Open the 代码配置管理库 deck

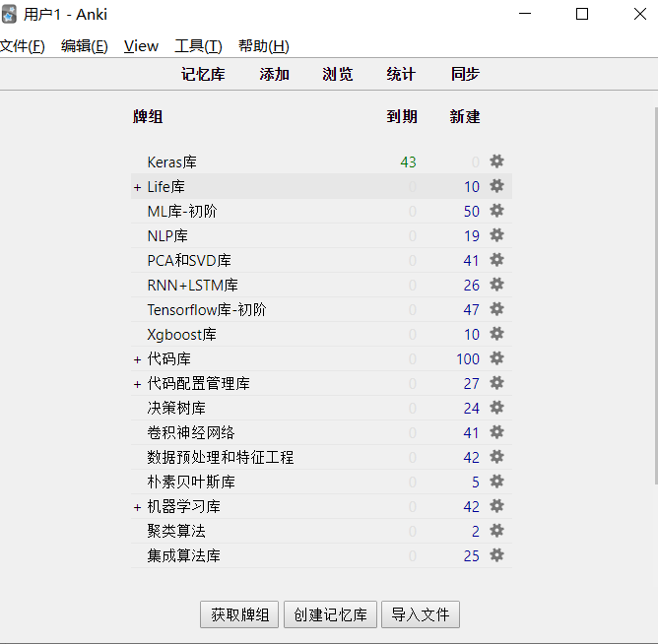point(199,384)
